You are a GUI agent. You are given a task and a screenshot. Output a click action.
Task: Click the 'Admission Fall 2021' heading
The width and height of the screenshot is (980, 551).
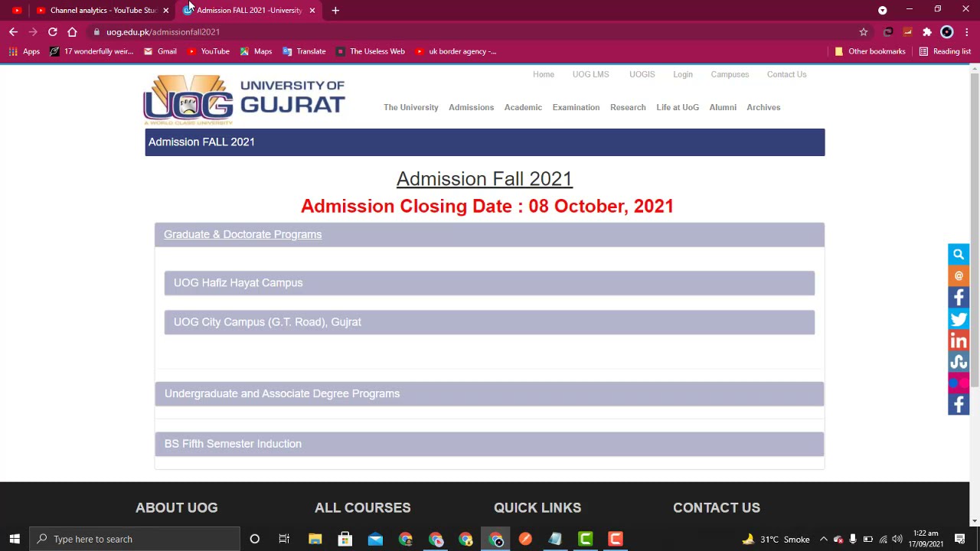(485, 178)
